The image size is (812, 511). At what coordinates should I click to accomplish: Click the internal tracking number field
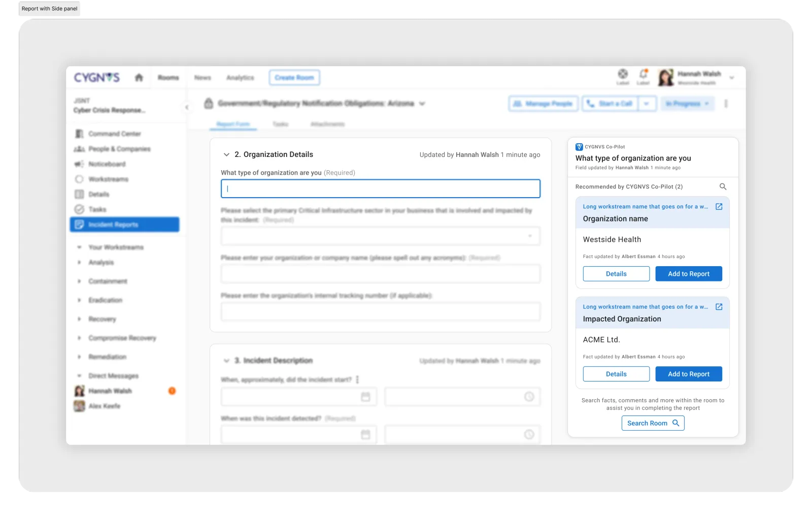[x=381, y=311]
